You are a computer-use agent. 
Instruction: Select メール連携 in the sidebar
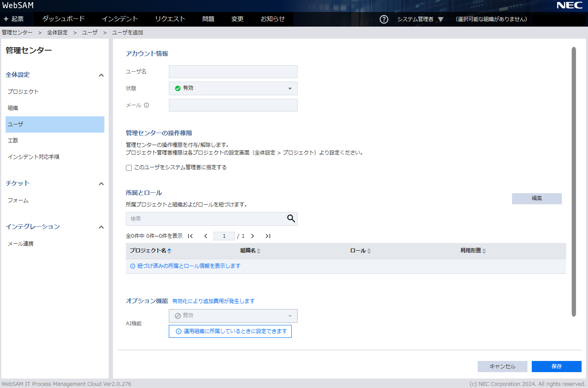(x=55, y=244)
